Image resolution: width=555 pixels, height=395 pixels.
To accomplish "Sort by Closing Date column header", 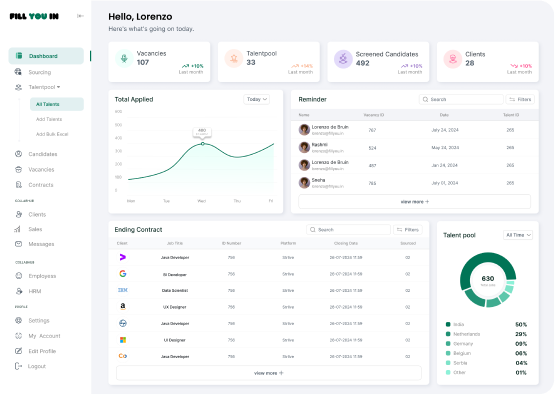I will (x=346, y=243).
